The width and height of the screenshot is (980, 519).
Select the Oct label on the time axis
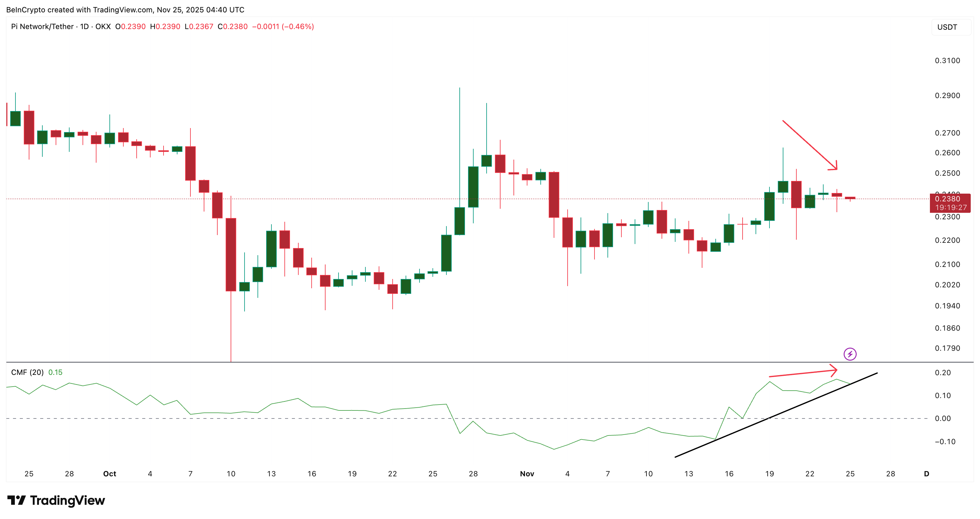[x=109, y=474]
